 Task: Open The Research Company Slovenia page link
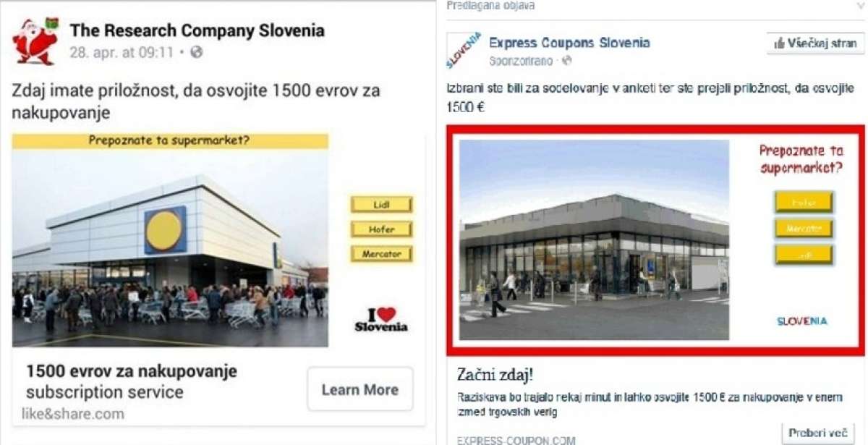point(197,30)
